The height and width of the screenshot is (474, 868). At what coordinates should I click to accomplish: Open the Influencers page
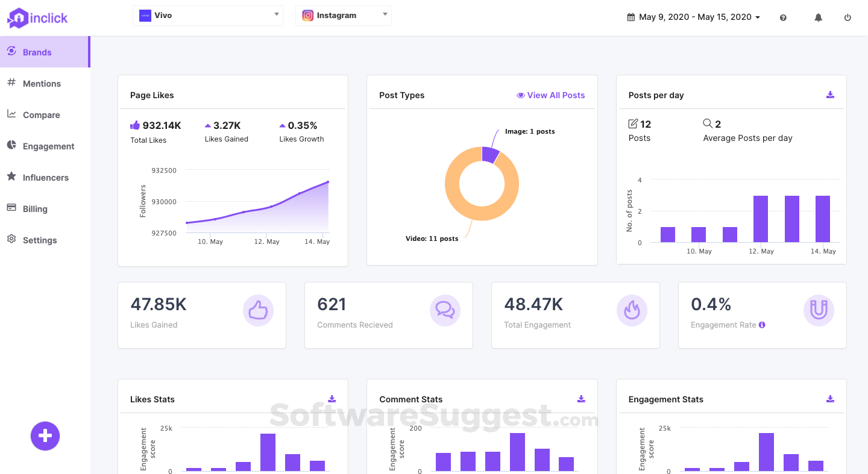point(45,178)
